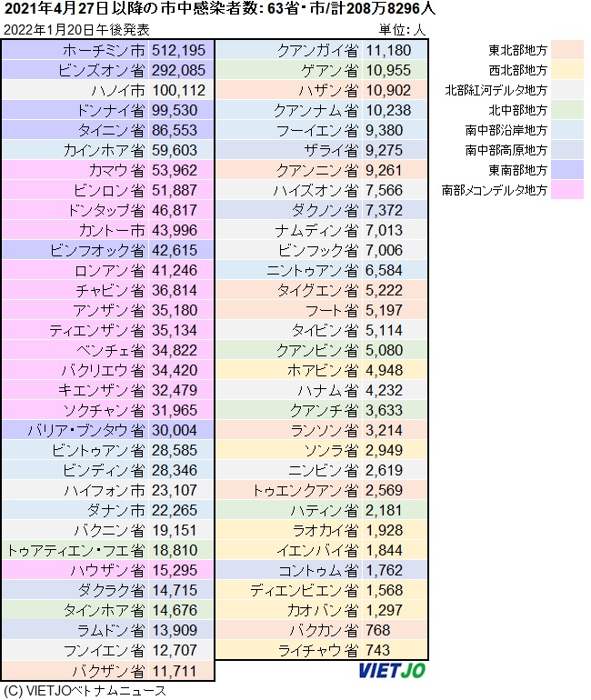Select the 南部メコンデルタ地方 legend color swatch
The width and height of the screenshot is (591, 700).
tap(566, 190)
